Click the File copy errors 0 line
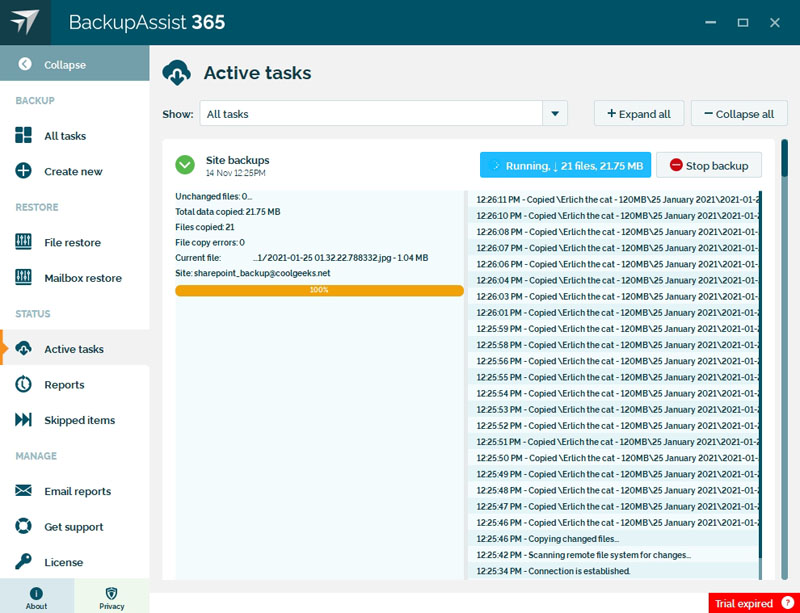This screenshot has width=800, height=613. click(210, 242)
